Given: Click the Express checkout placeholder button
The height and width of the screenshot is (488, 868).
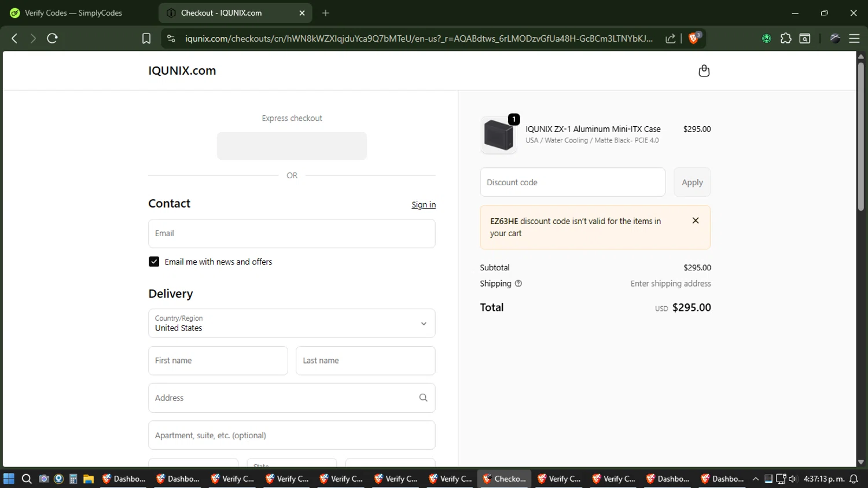Looking at the screenshot, I should pos(292,146).
